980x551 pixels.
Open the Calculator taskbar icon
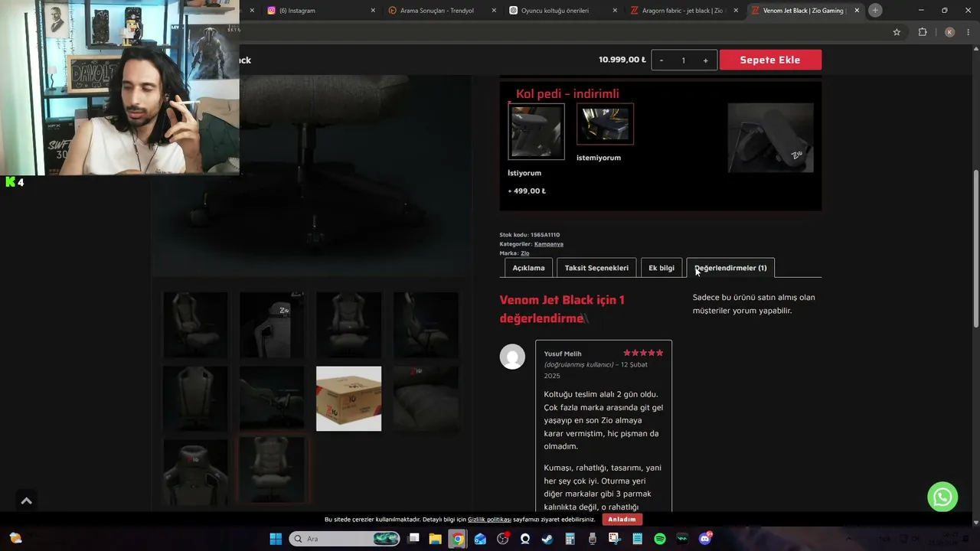[x=570, y=539]
